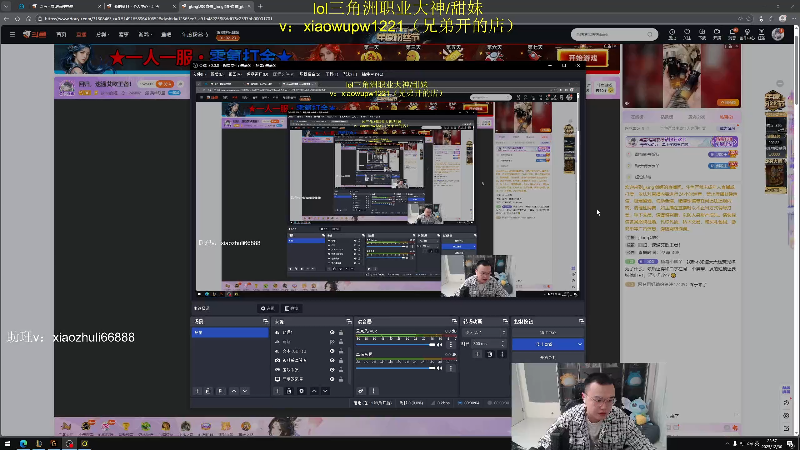
Task: Toggle visibility of camera video capture source
Action: pos(332,360)
